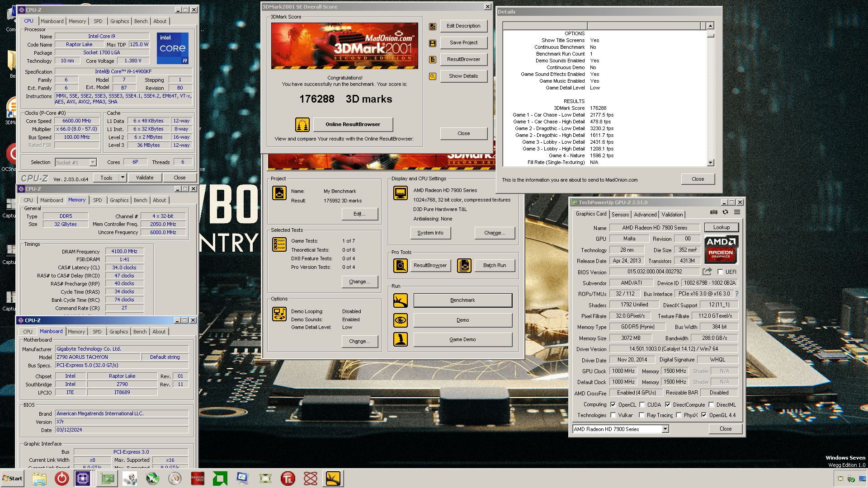Click the red power icon in the taskbar
This screenshot has width=868, height=488.
(x=61, y=478)
